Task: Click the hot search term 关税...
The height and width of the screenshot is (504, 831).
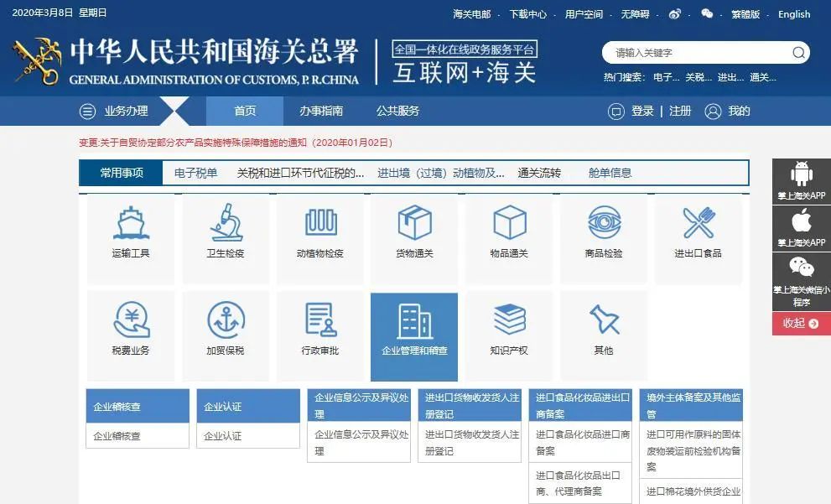Action: (699, 77)
